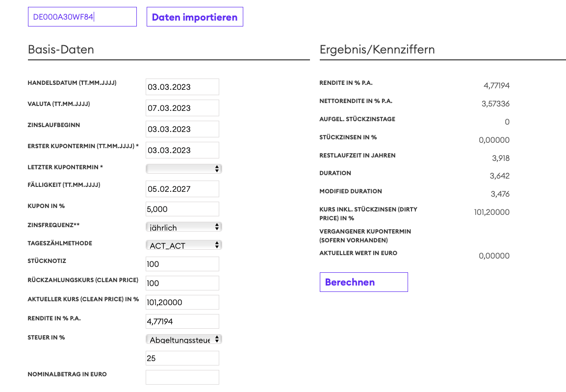Open the Tageszählmethode ACT_ACT dropdown

click(x=184, y=245)
